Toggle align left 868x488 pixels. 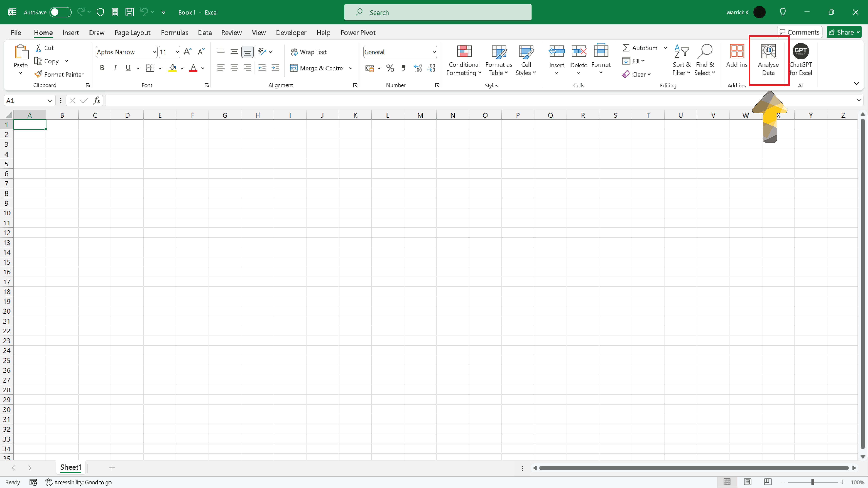tap(221, 68)
